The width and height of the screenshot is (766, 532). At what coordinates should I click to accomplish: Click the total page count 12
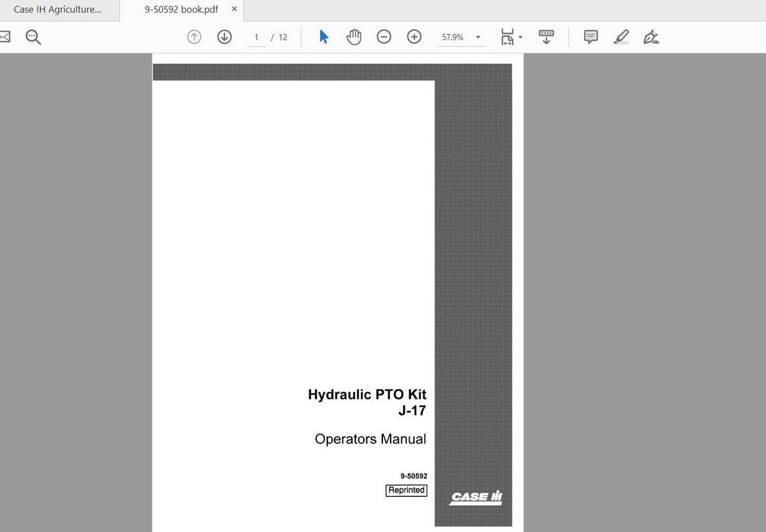click(283, 38)
